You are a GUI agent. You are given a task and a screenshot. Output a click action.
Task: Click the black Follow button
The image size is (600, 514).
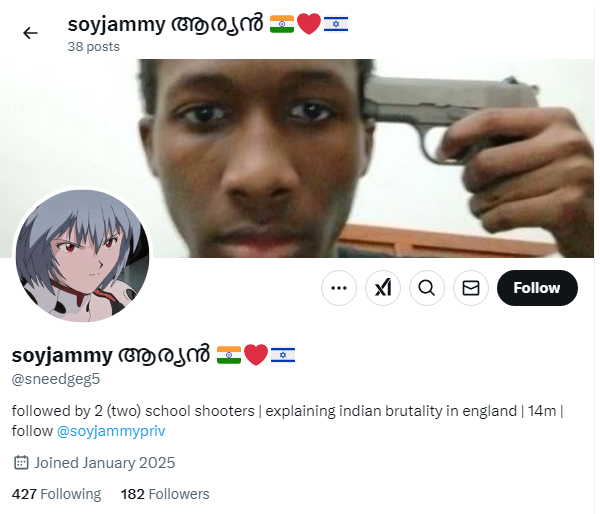pos(537,288)
